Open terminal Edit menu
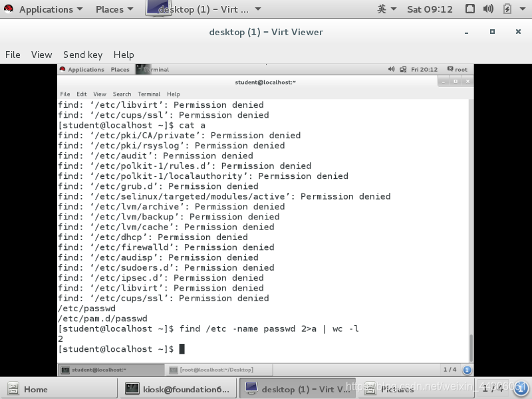Image resolution: width=532 pixels, height=399 pixels. 81,94
